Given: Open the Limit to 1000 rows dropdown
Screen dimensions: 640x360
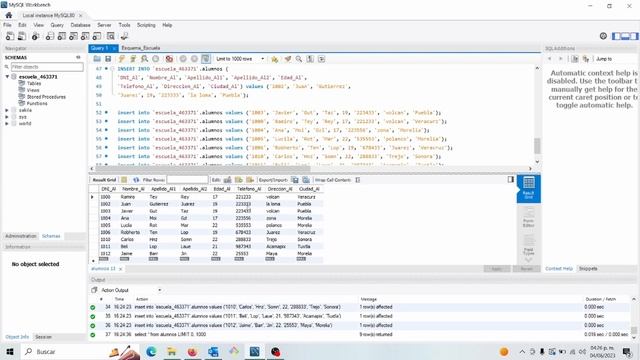Looking at the screenshot, I should click(240, 59).
